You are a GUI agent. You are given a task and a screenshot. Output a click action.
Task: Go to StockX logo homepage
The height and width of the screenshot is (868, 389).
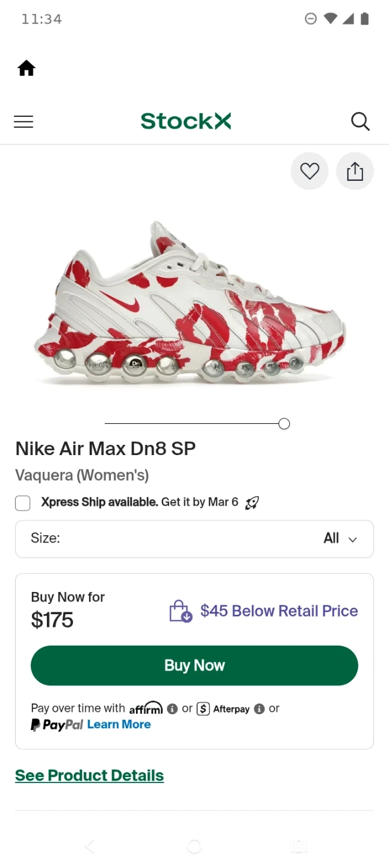tap(185, 121)
